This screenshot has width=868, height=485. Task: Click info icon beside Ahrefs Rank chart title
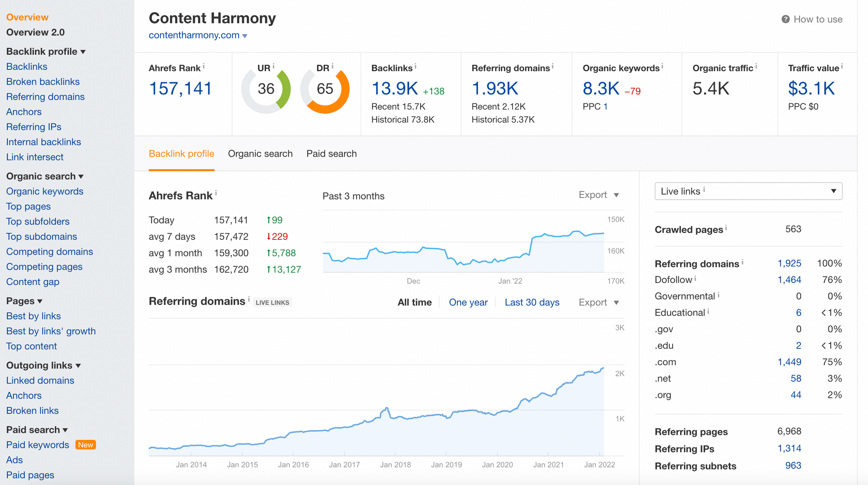coord(216,193)
